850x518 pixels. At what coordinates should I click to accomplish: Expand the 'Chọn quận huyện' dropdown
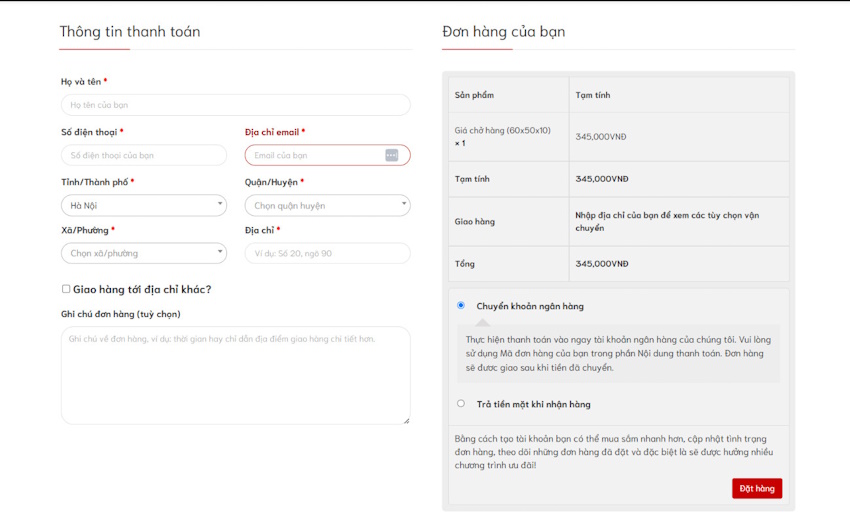(327, 205)
